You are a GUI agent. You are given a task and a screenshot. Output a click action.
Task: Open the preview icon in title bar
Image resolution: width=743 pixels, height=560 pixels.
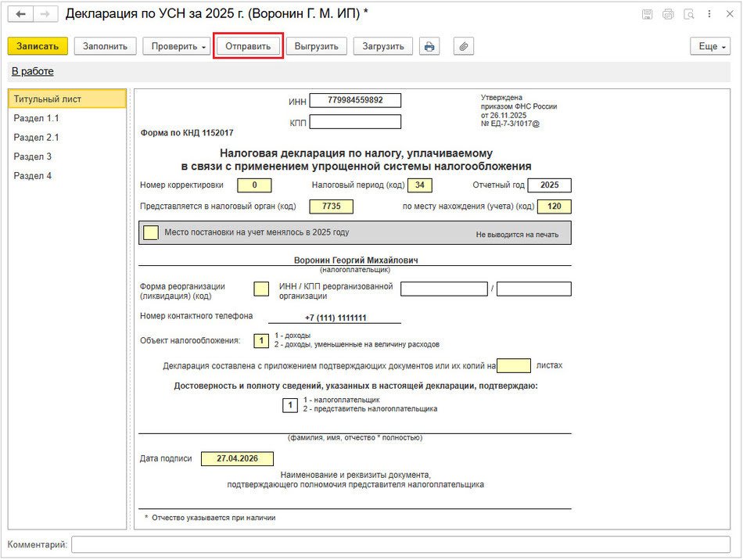click(x=688, y=14)
